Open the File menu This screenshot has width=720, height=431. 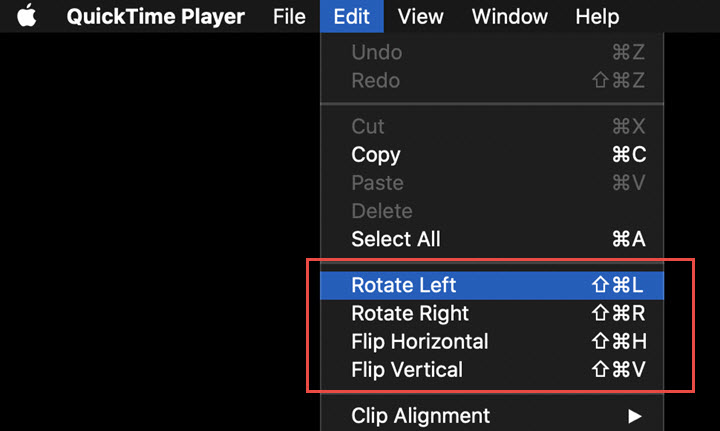289,17
